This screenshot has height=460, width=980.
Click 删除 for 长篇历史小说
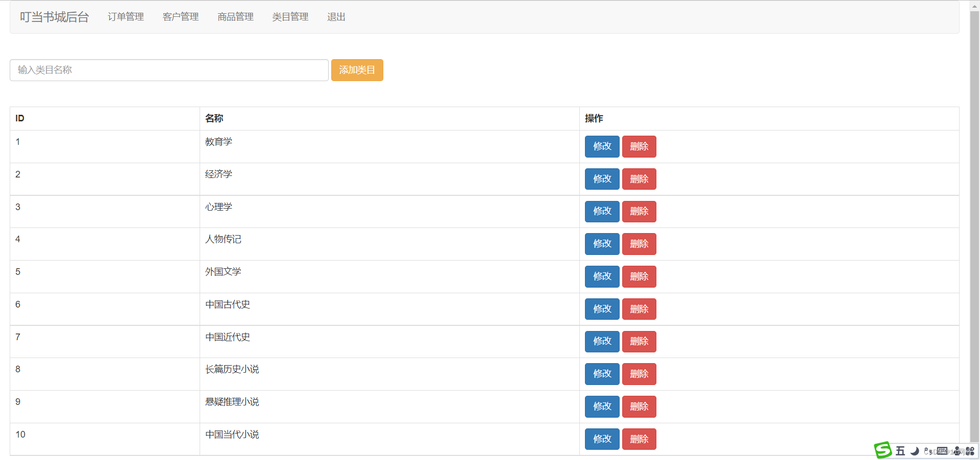click(x=639, y=374)
